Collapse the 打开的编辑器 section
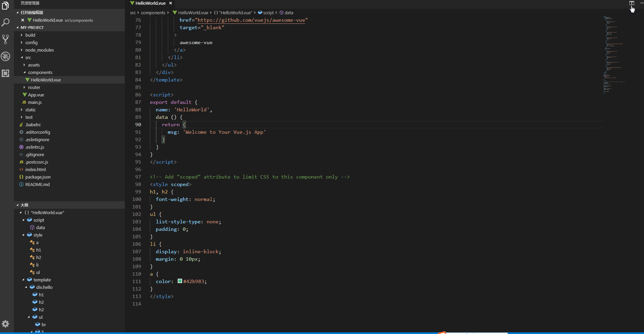Screen dimensions: 644x334 click(69, 13)
